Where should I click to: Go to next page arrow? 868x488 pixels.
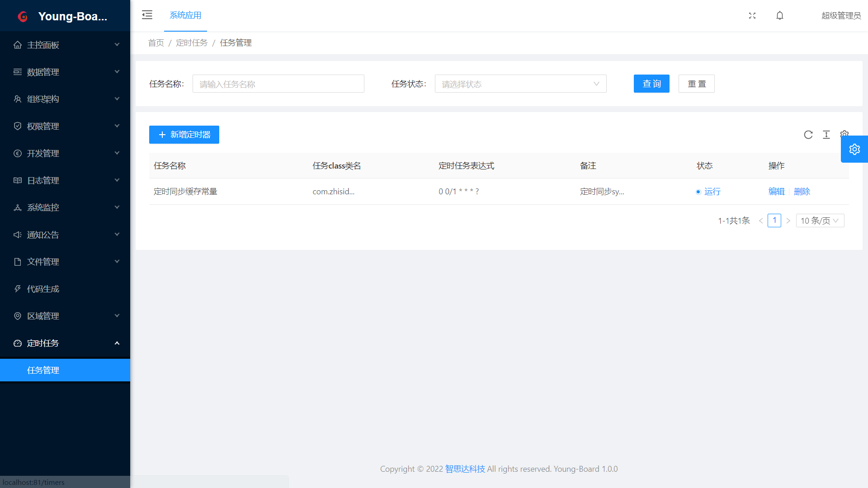pos(788,221)
